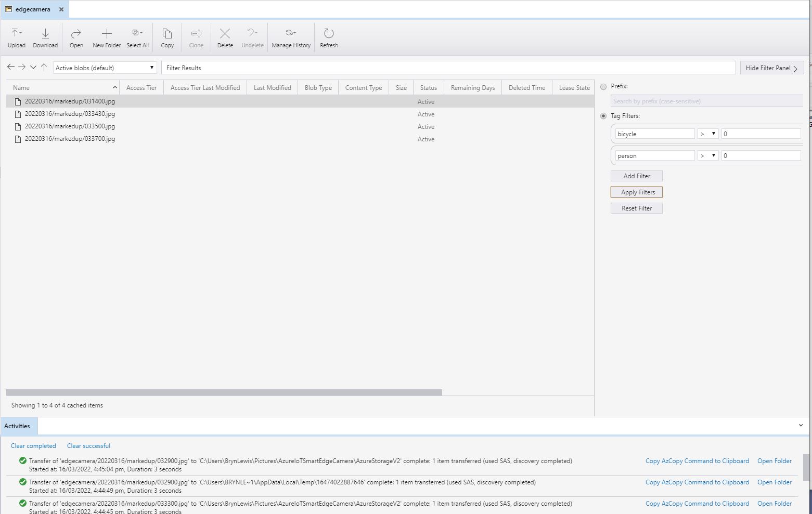Click the Clear completed link

(33, 446)
